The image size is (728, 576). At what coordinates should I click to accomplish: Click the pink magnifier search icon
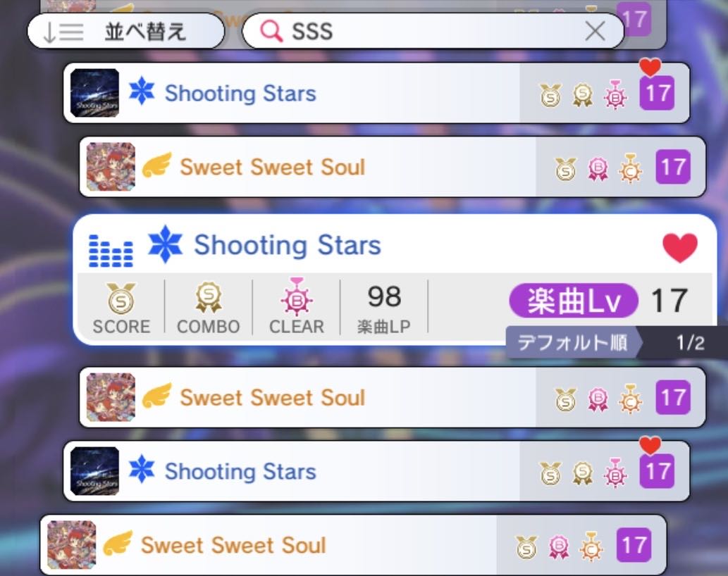click(x=271, y=32)
